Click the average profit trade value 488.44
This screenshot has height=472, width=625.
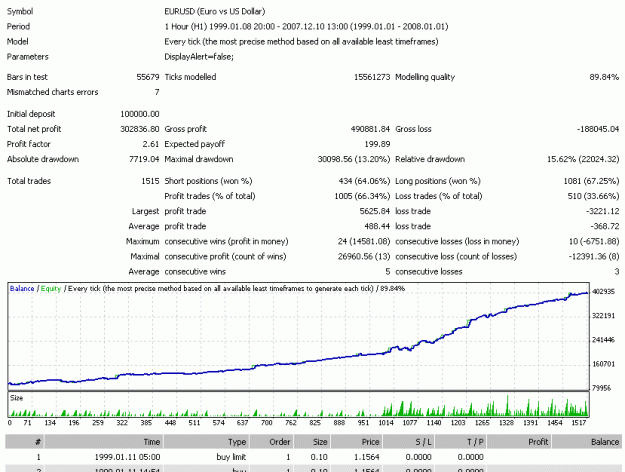(x=377, y=227)
